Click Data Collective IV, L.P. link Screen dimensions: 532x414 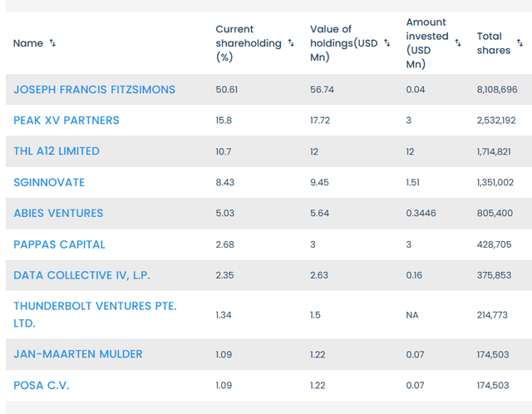pyautogui.click(x=81, y=275)
